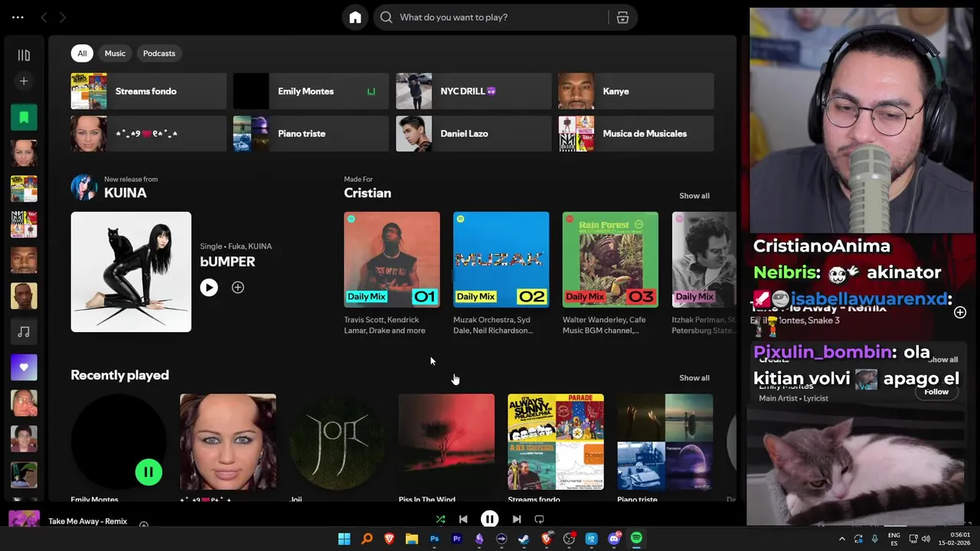Click the search magnifier icon
This screenshot has height=551, width=980.
coord(387,17)
